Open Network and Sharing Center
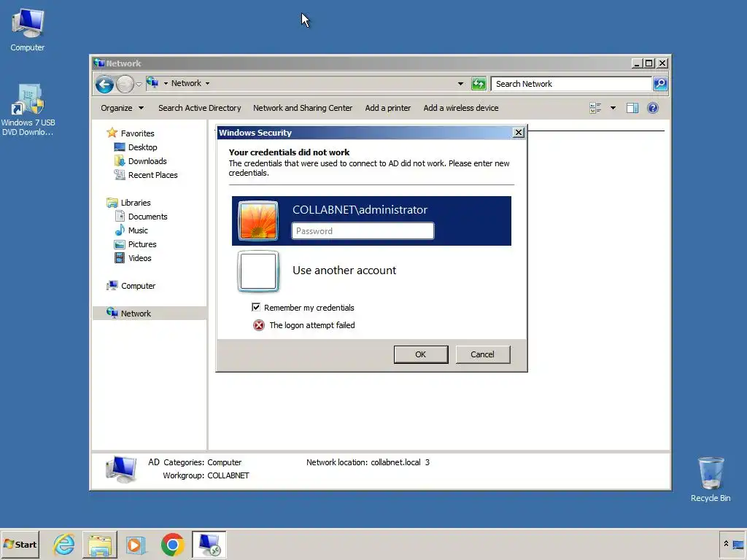Image resolution: width=747 pixels, height=560 pixels. point(303,108)
